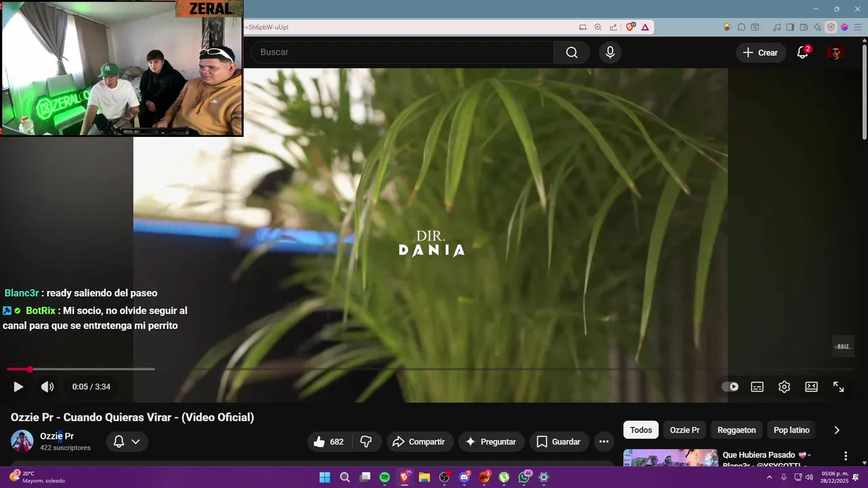Click the music note media control icon
This screenshot has width=868, height=488.
tap(777, 27)
